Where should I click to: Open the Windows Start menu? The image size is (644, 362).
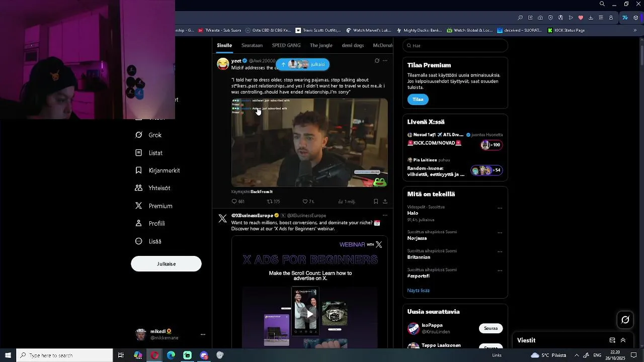pos(8,355)
